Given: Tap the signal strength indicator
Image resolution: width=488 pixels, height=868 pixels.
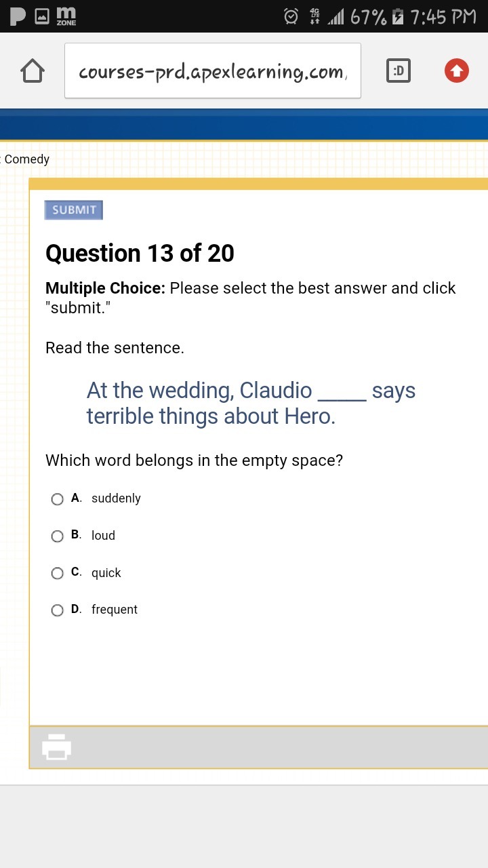Looking at the screenshot, I should tap(336, 16).
